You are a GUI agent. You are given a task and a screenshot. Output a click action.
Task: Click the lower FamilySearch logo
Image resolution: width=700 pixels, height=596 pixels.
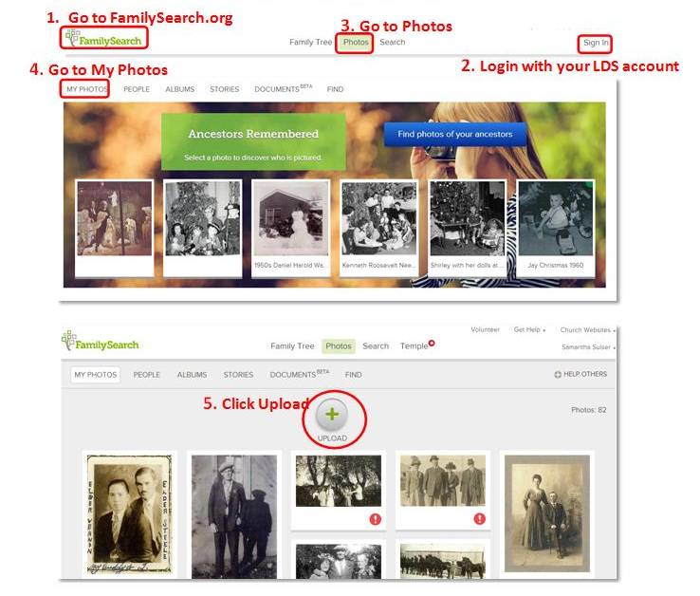[x=100, y=342]
